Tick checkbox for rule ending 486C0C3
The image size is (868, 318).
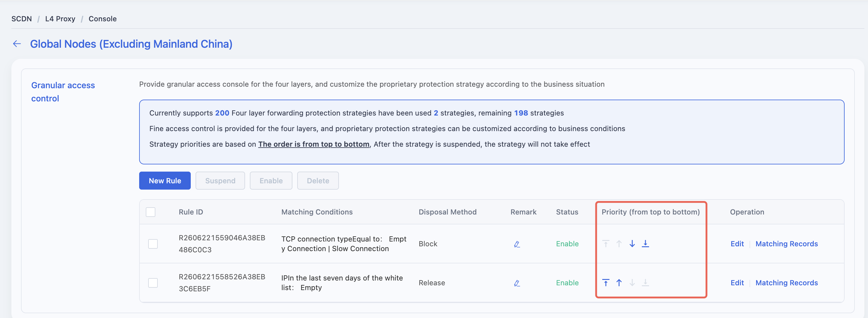[153, 244]
